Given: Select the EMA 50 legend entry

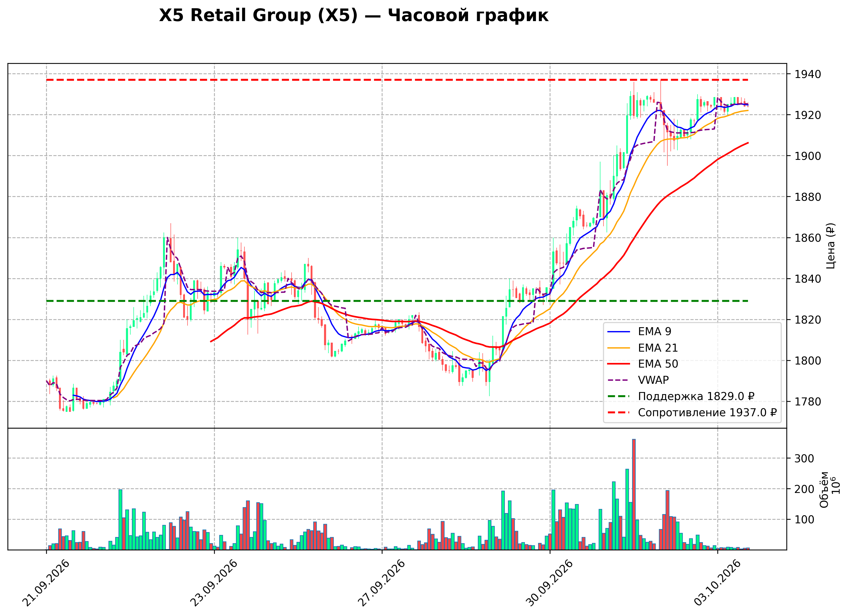Looking at the screenshot, I should [643, 364].
